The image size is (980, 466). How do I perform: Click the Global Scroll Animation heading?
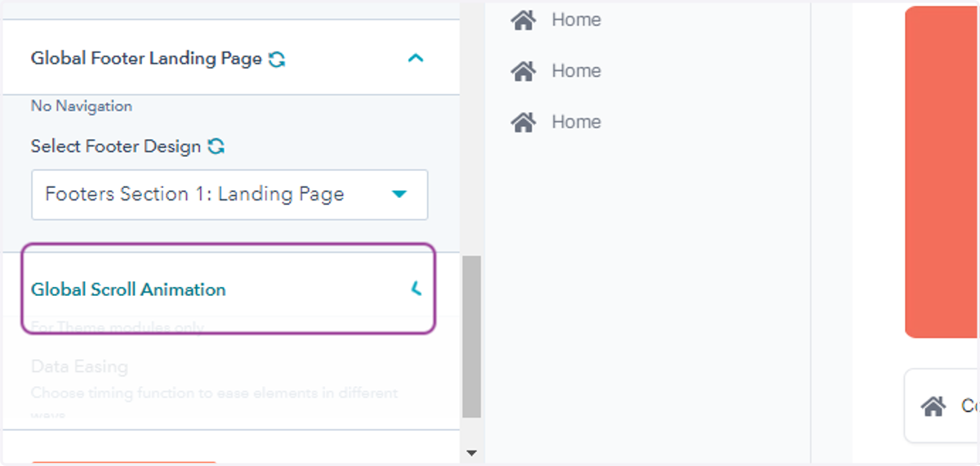click(x=128, y=289)
